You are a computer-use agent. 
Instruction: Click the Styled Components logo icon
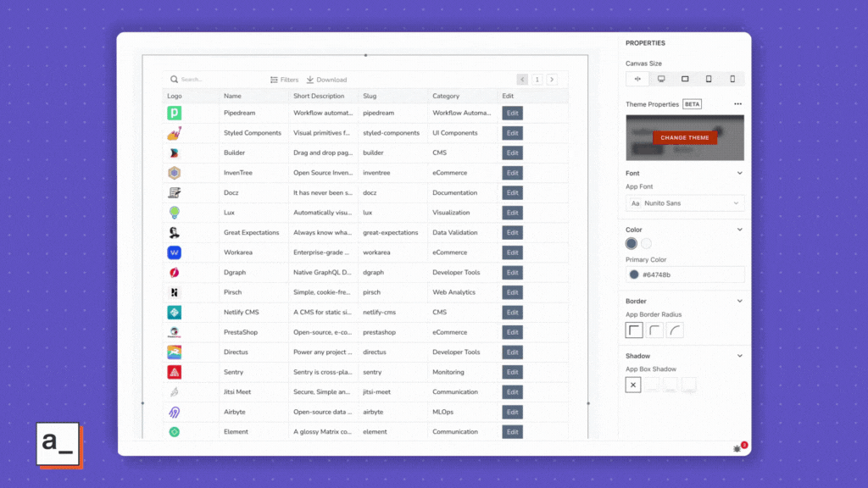(x=175, y=133)
